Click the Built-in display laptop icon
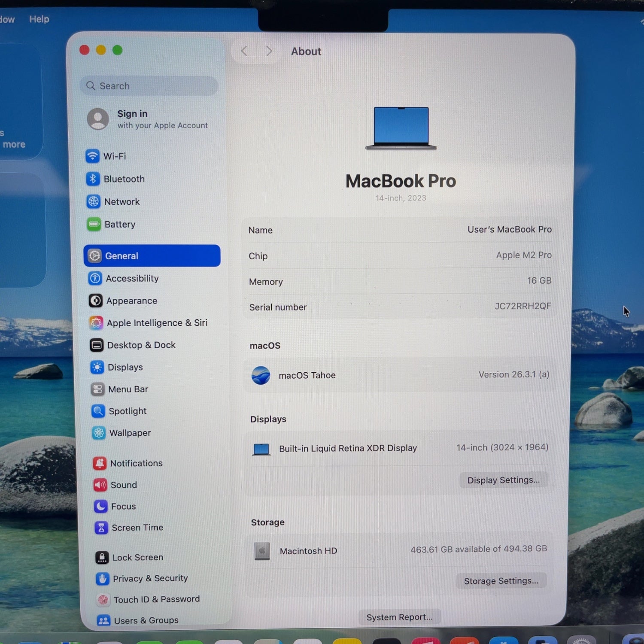644x644 pixels. coord(261,450)
